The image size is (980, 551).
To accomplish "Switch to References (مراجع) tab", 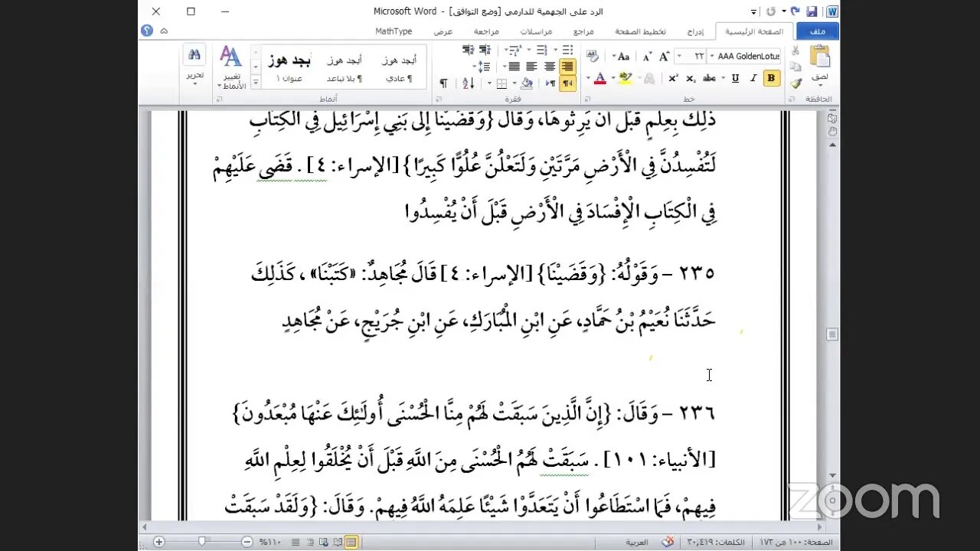I will [584, 31].
